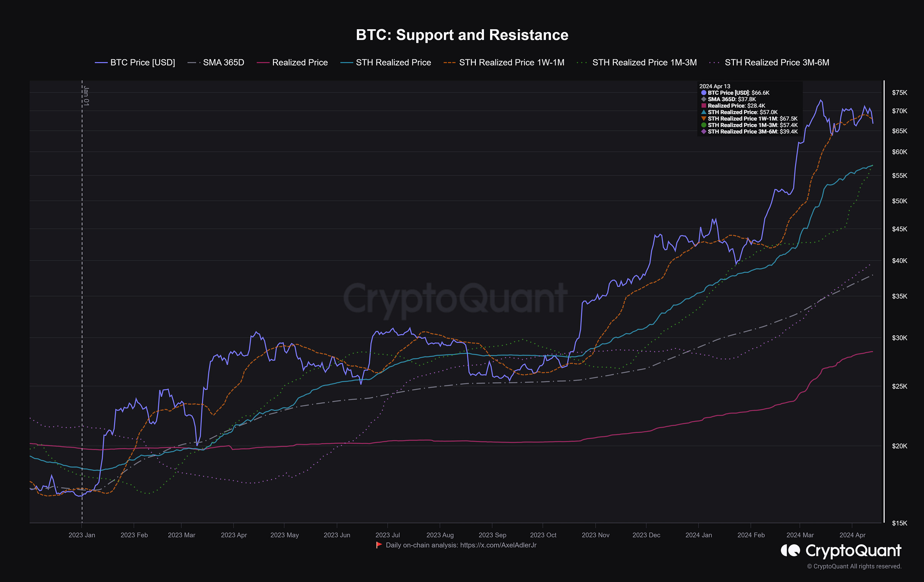Click the STH Realized Price $57.0K tooltip value
The image size is (924, 582).
click(x=768, y=112)
